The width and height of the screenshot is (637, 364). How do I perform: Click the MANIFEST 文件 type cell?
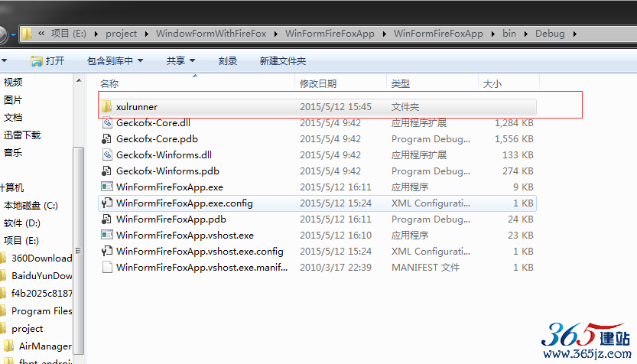click(x=425, y=268)
